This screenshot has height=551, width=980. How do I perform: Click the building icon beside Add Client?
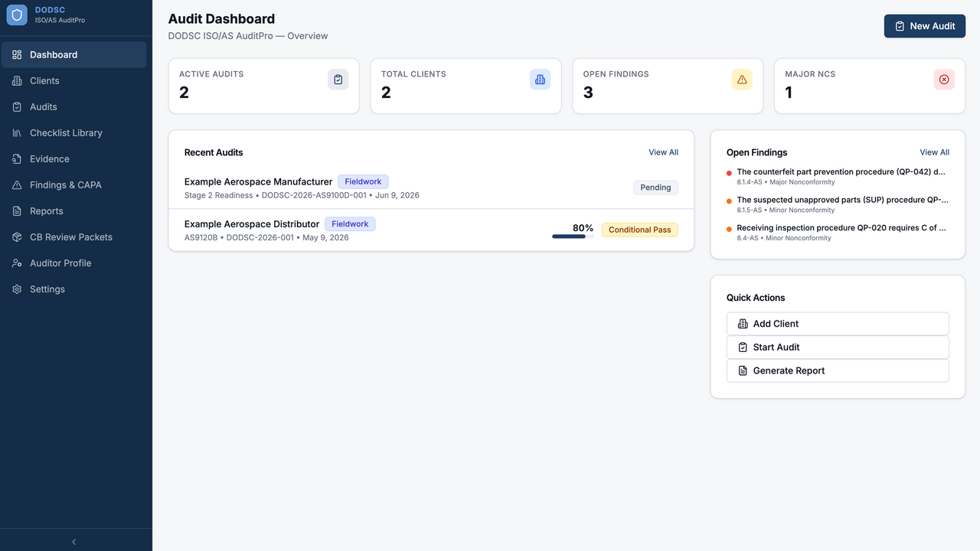point(743,324)
